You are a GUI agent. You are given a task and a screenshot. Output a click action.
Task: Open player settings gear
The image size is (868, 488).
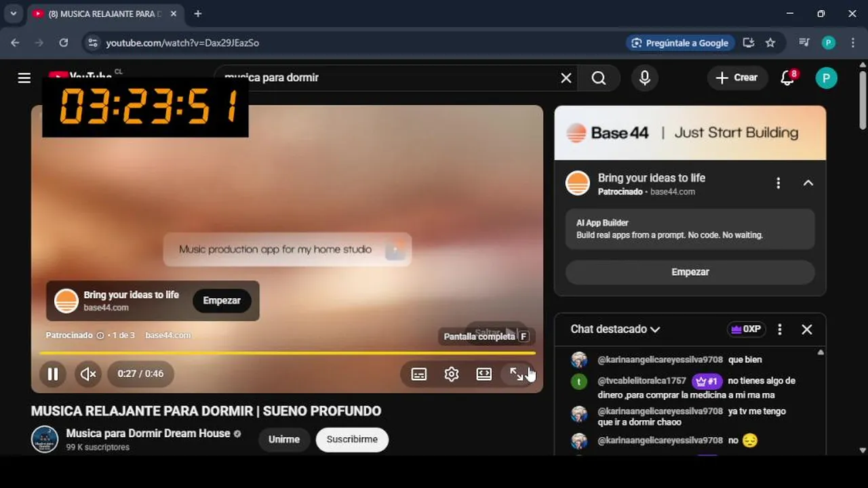452,374
